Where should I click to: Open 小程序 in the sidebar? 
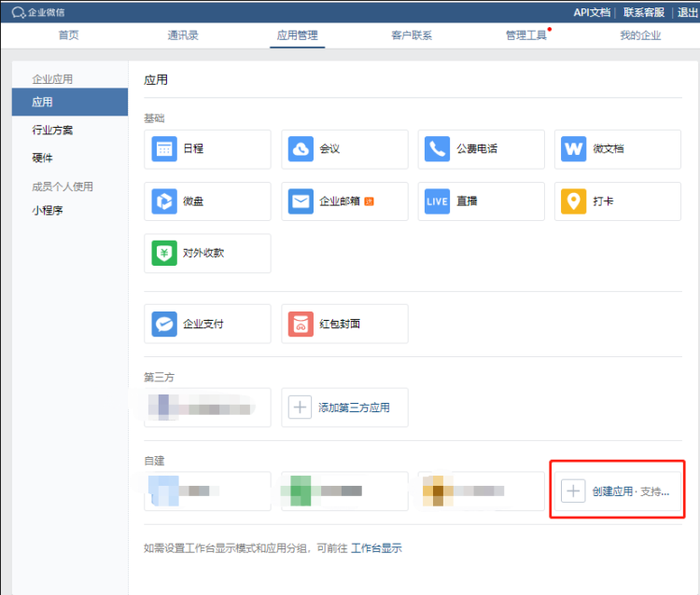point(47,210)
